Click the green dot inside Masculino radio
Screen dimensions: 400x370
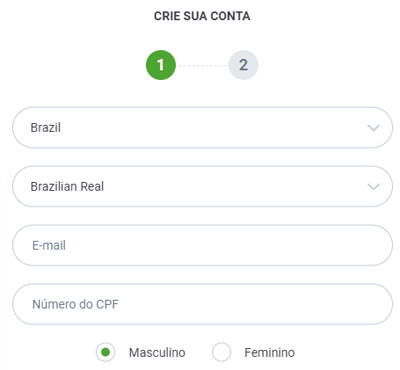pyautogui.click(x=106, y=352)
